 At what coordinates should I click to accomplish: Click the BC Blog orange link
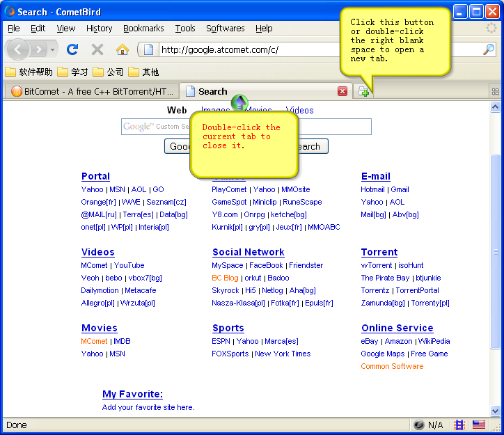point(225,278)
